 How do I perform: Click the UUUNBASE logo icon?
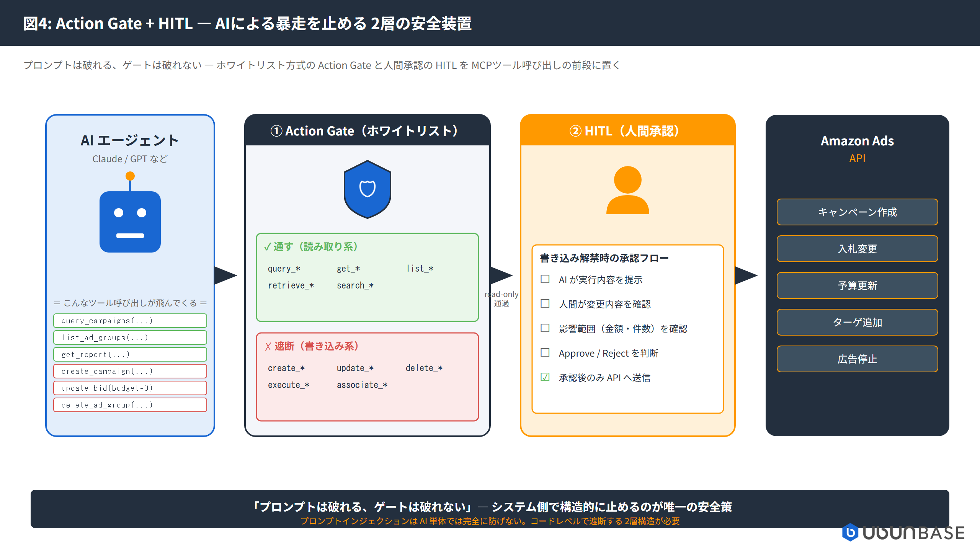click(x=850, y=532)
